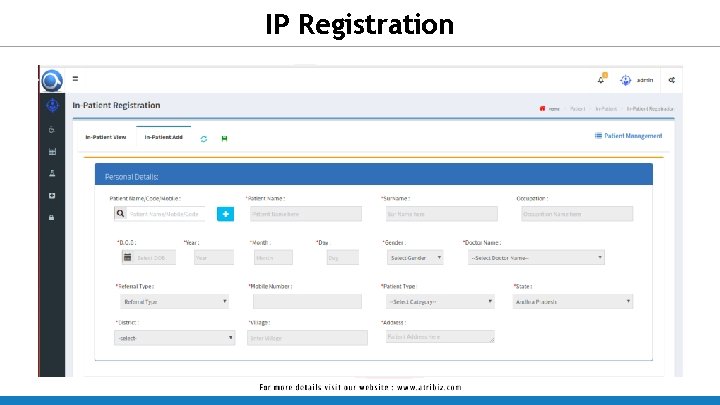Click the In-Patient breadcrumb link

(x=606, y=109)
